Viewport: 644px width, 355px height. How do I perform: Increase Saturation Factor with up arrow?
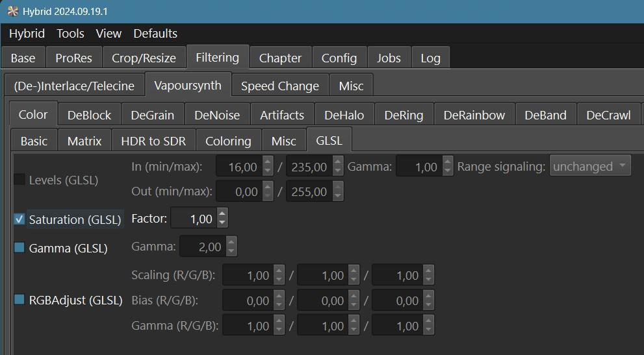(222, 214)
